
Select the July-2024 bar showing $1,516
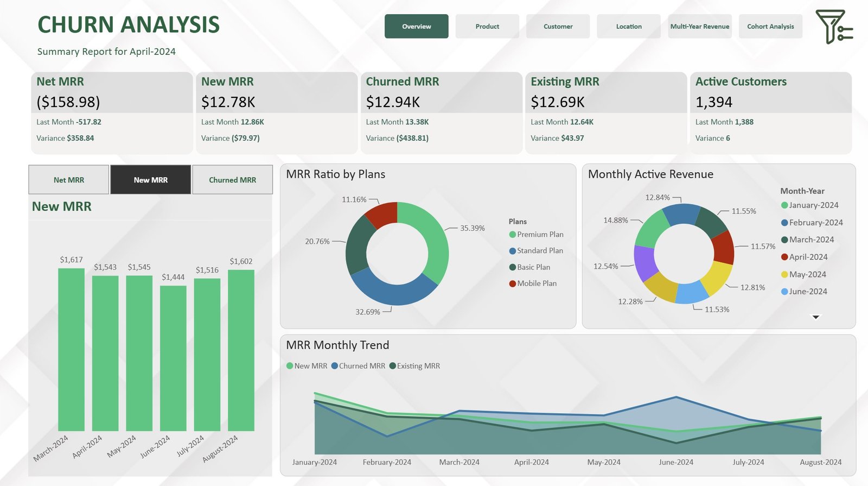[x=207, y=355]
